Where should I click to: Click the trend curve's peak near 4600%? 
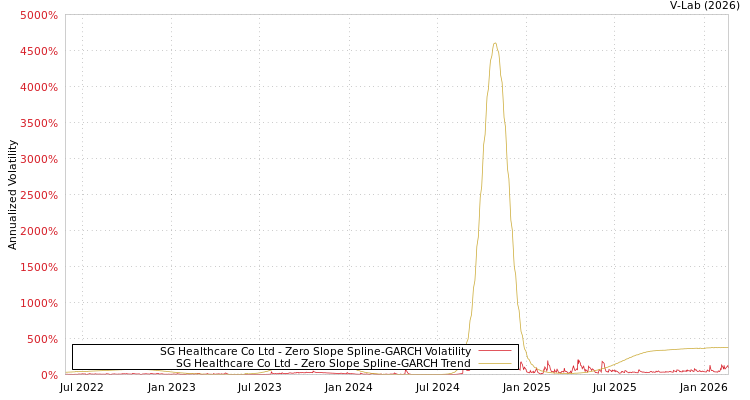[495, 43]
